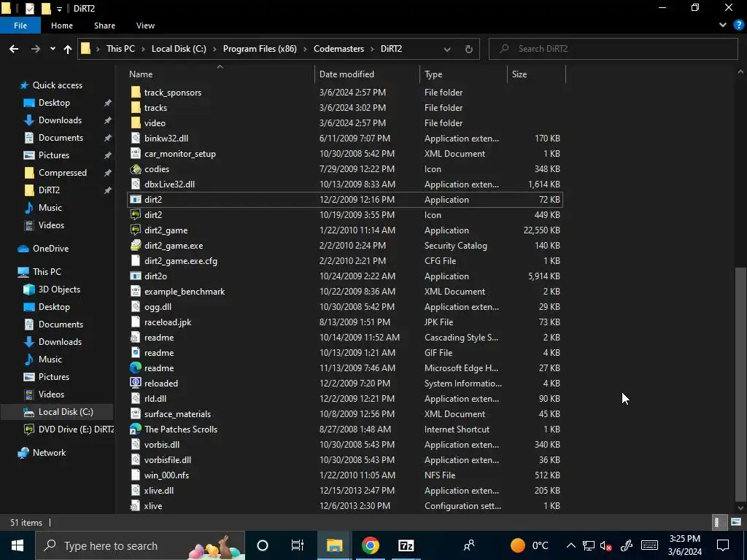Select the tracks folder icon

tap(136, 108)
